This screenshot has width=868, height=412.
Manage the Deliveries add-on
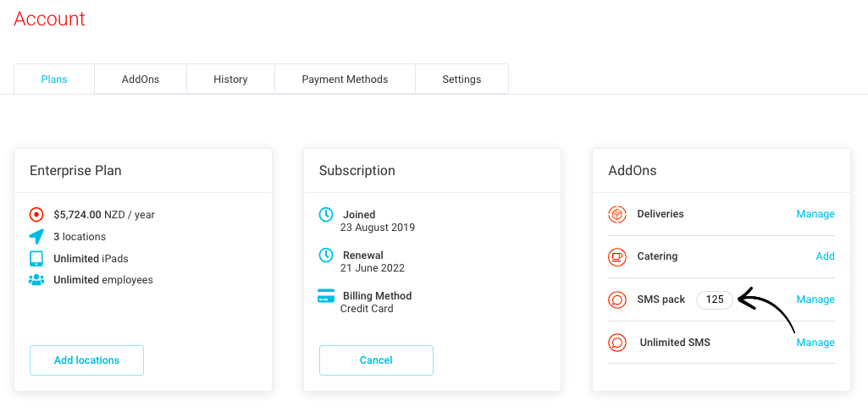click(815, 214)
